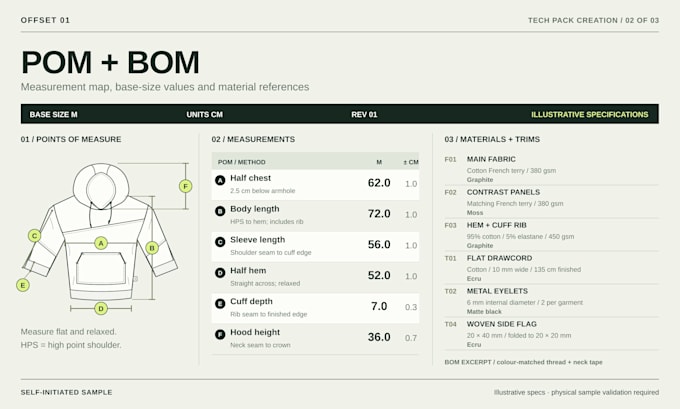The width and height of the screenshot is (680, 409).
Task: Click the 03 / MATERIALS + TRIMS heading
Action: point(492,139)
